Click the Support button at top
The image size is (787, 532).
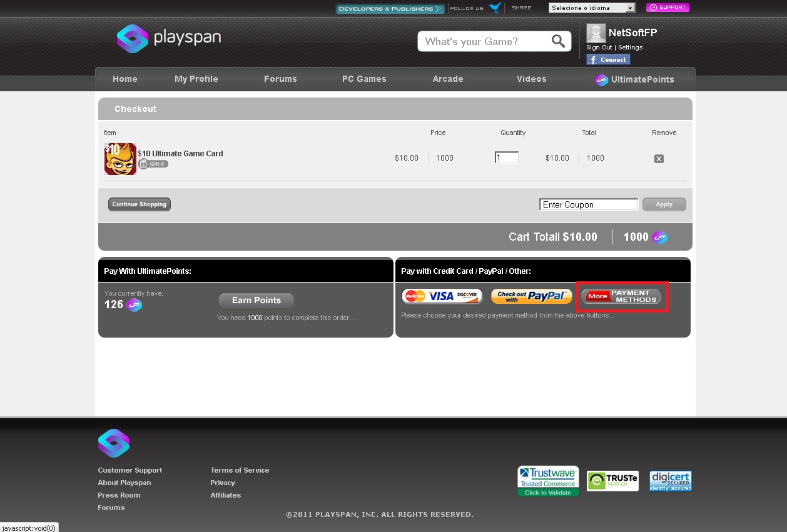668,8
